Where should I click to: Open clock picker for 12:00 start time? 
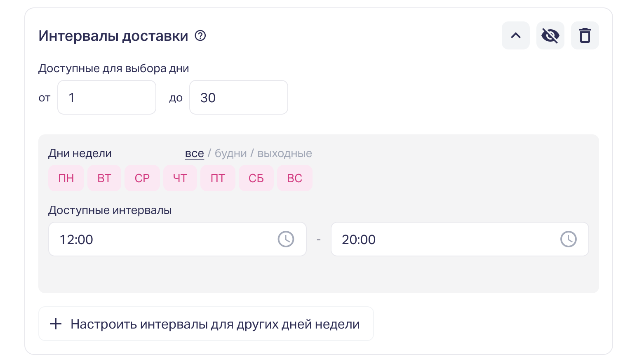click(286, 239)
